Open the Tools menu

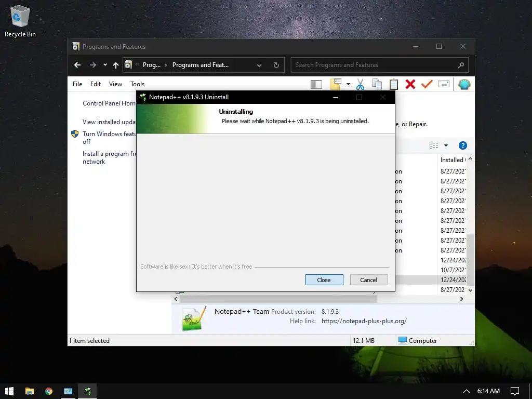pos(137,84)
